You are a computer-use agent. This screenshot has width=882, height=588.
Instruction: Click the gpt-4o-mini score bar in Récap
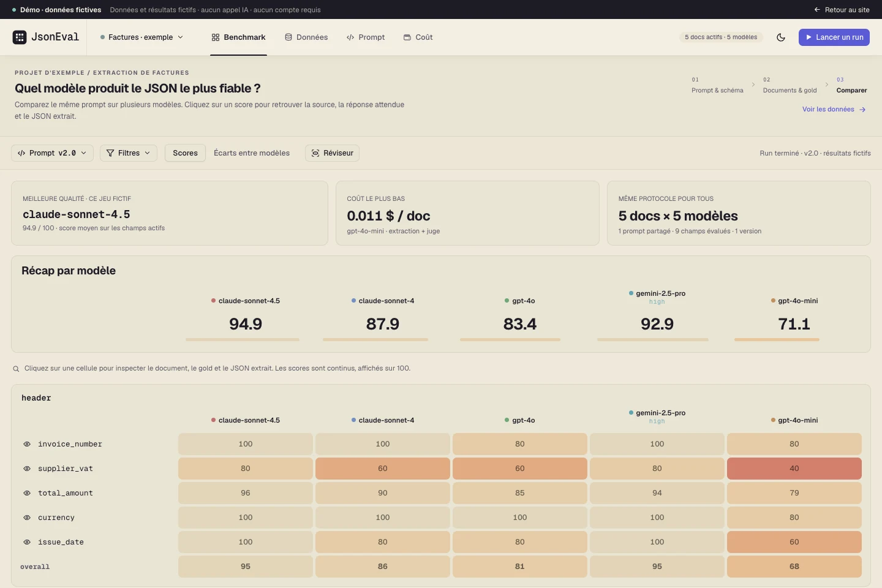coord(777,339)
